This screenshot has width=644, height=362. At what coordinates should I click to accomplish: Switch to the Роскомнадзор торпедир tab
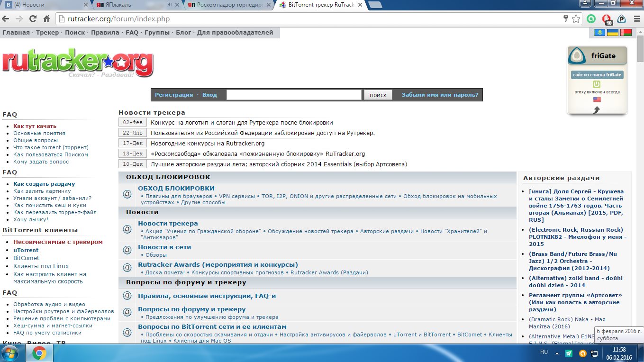(x=229, y=5)
